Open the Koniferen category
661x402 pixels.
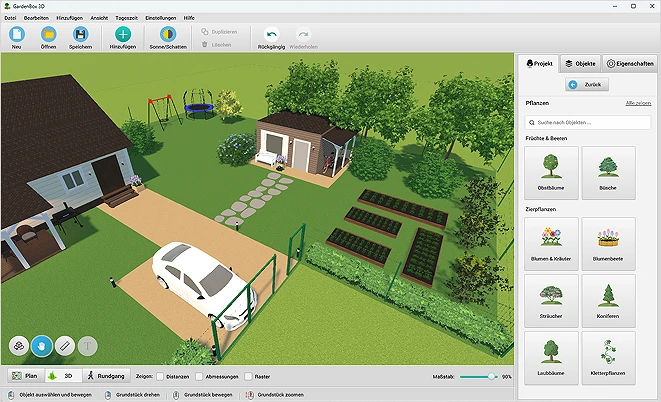click(608, 301)
